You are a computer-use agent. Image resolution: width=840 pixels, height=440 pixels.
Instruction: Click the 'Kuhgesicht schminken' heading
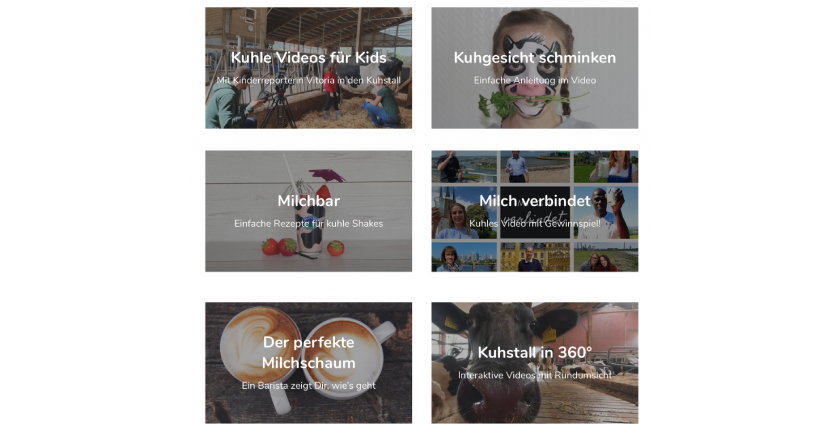535,58
